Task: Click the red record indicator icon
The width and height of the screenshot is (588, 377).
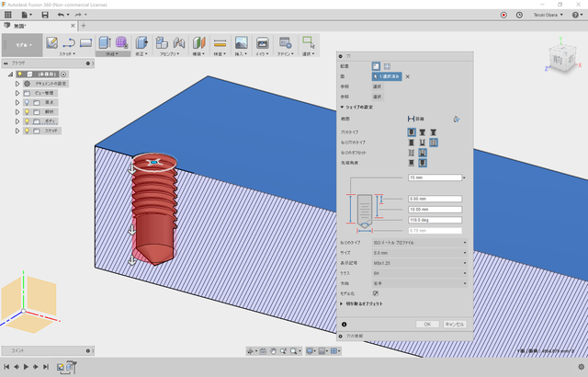Action: (503, 15)
